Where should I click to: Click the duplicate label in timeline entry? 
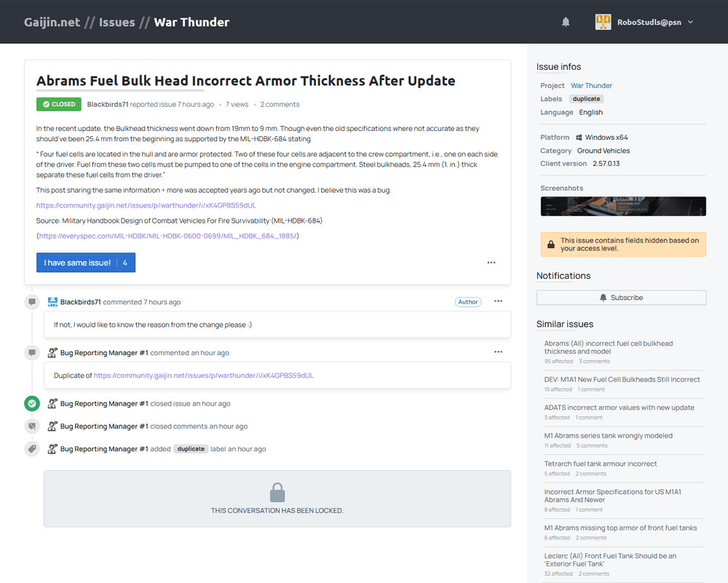[191, 449]
